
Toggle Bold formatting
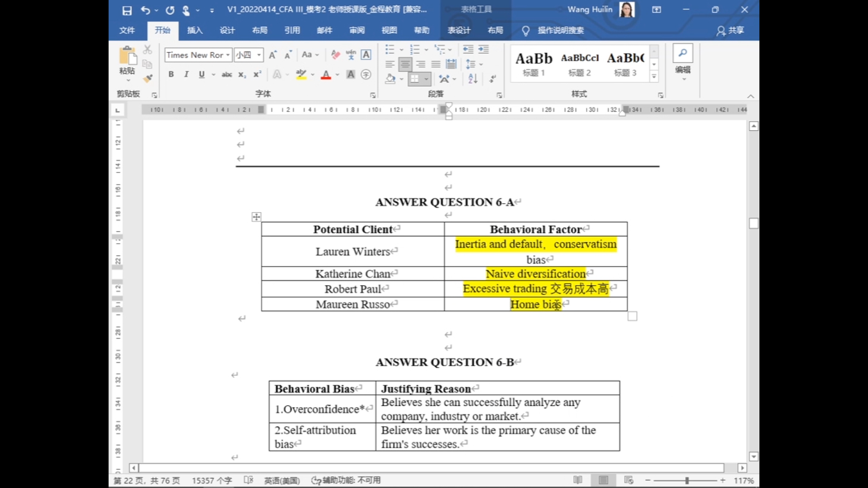click(171, 74)
